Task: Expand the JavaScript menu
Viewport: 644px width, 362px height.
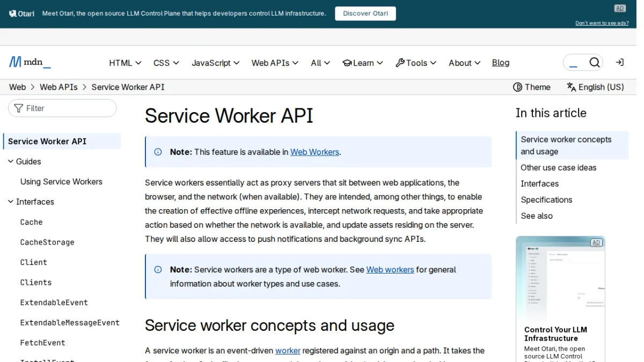Action: click(216, 63)
